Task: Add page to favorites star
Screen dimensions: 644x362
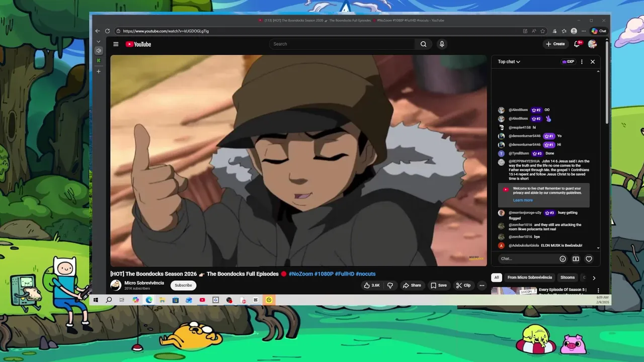Action: [x=542, y=31]
